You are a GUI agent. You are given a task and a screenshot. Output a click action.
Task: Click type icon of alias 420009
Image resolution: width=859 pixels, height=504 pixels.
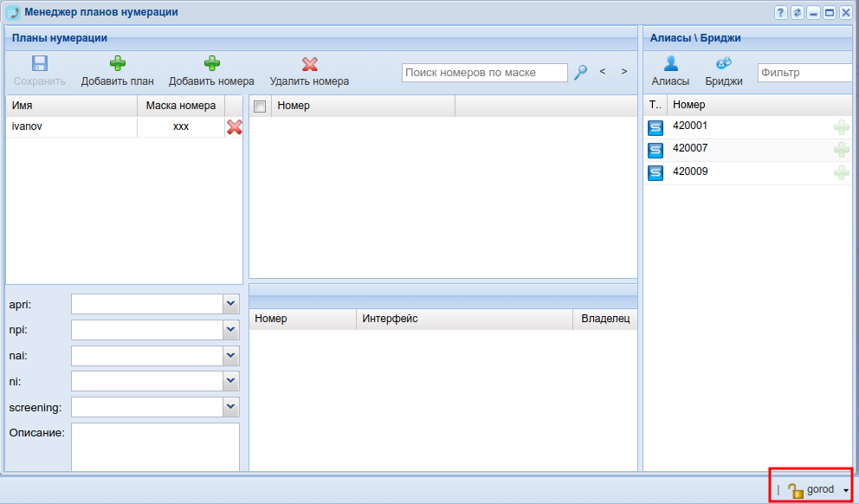[656, 173]
